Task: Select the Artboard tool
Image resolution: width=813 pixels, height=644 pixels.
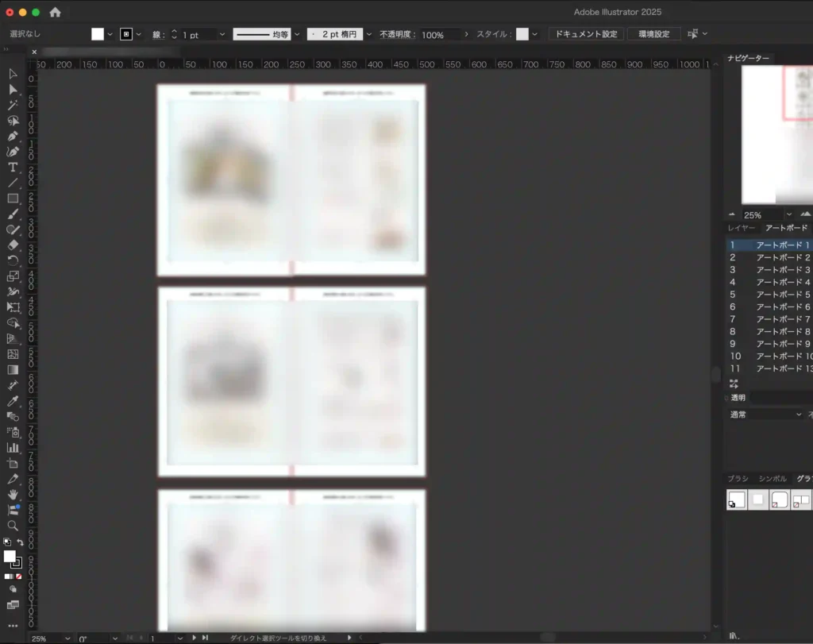Action: pyautogui.click(x=13, y=463)
